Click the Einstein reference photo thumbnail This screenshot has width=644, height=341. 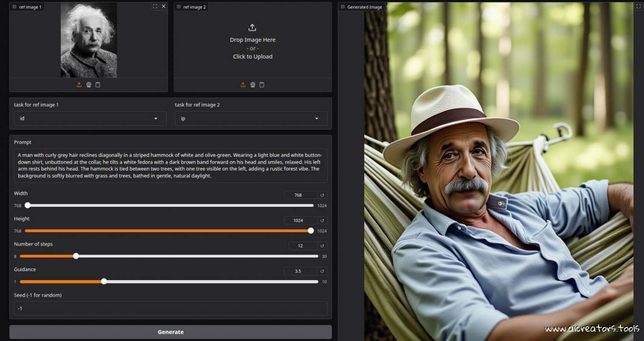(89, 40)
